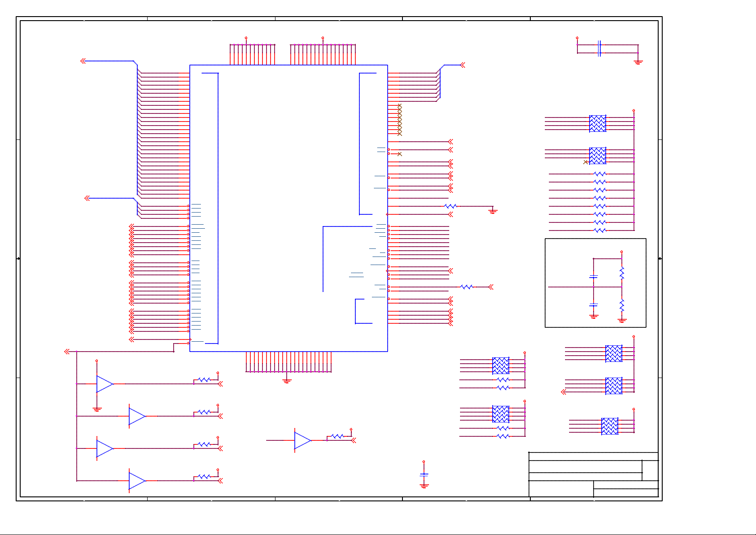The width and height of the screenshot is (756, 535).
Task: Click the ground symbol beneath the topmost left buffer
Action: pyautogui.click(x=97, y=409)
